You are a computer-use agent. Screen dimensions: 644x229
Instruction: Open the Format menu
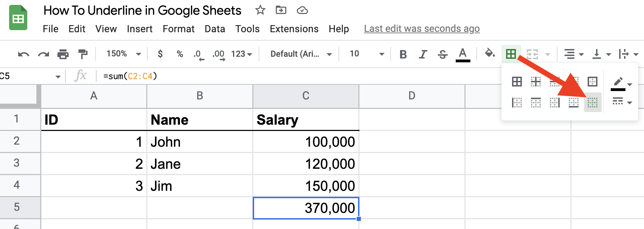click(178, 29)
